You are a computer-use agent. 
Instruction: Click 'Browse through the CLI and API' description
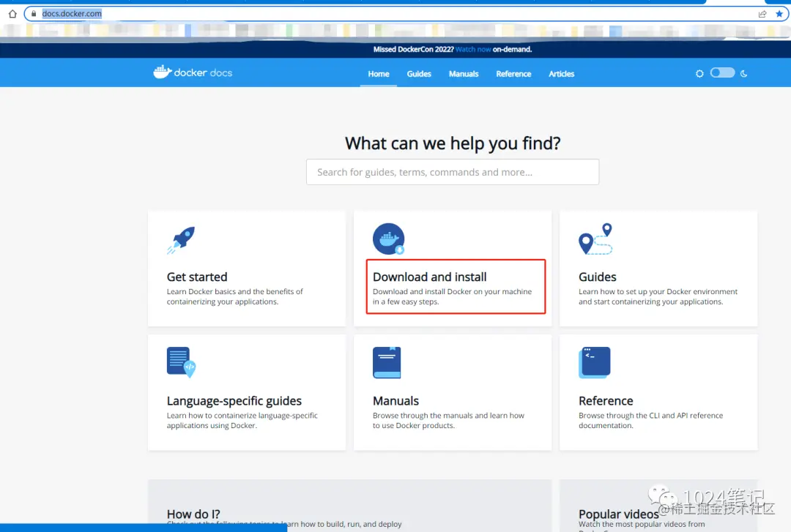pos(651,421)
